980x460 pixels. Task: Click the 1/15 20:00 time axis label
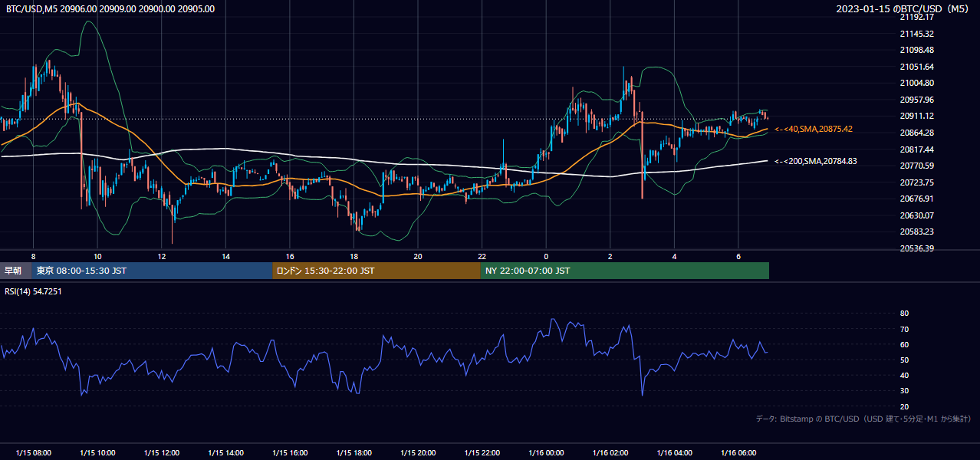pyautogui.click(x=418, y=453)
